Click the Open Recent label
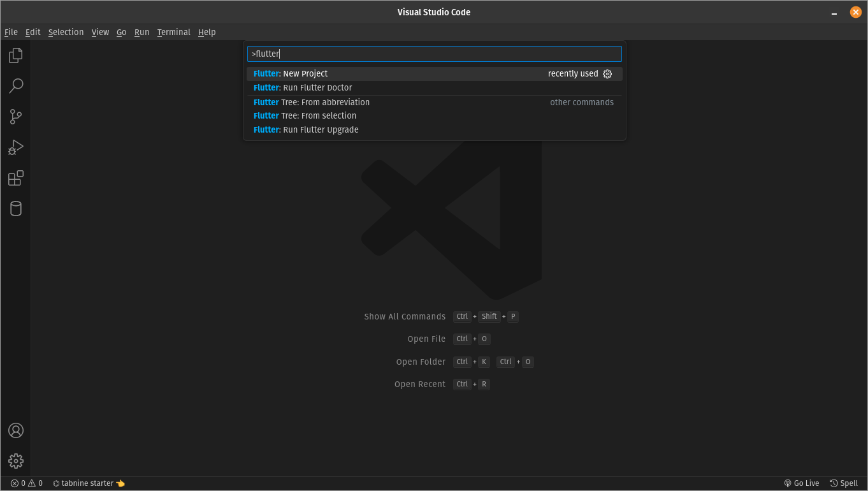Image resolution: width=868 pixels, height=491 pixels. pyautogui.click(x=420, y=385)
